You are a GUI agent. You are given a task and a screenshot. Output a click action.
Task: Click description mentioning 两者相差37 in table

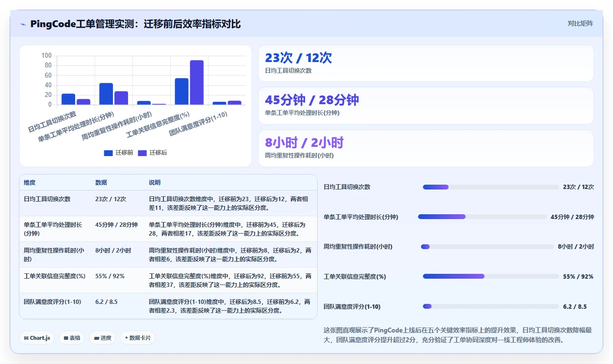pos(230,280)
